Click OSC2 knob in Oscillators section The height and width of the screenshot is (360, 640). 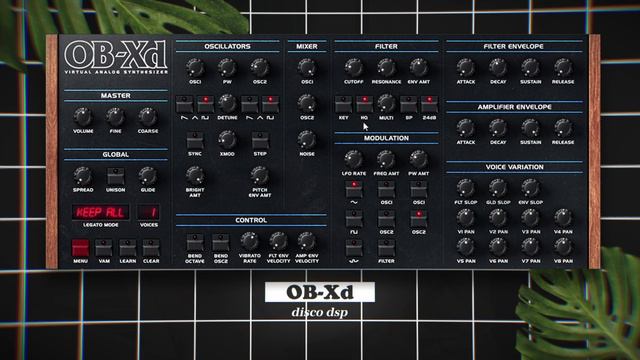[x=260, y=67]
